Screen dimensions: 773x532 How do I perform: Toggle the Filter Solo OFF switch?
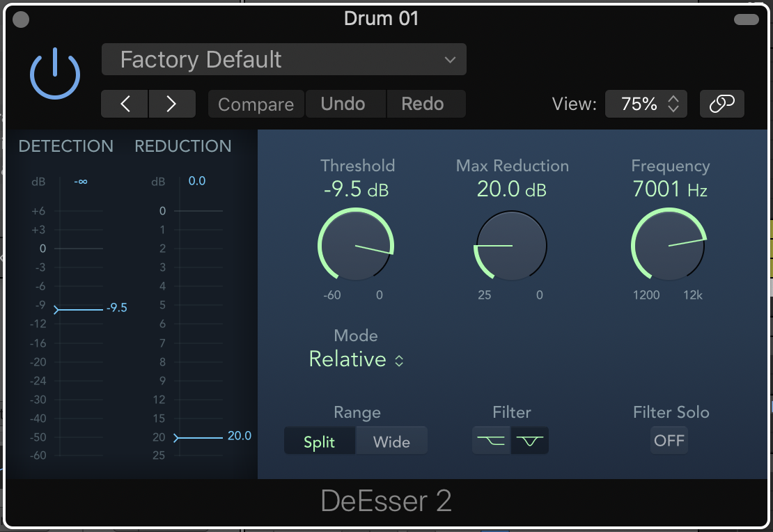pyautogui.click(x=669, y=441)
